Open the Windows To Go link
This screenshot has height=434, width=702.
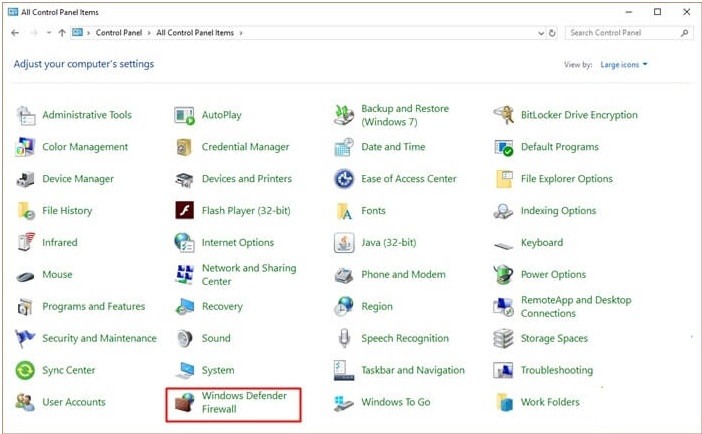[396, 402]
